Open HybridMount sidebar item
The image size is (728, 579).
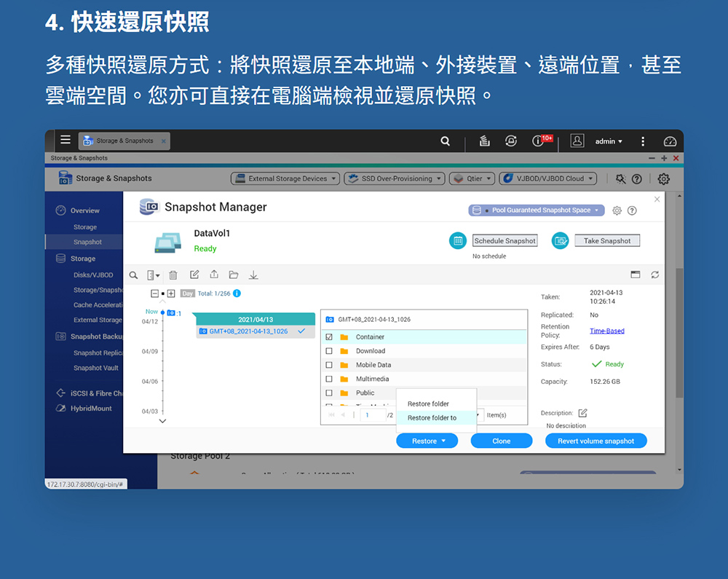[90, 408]
